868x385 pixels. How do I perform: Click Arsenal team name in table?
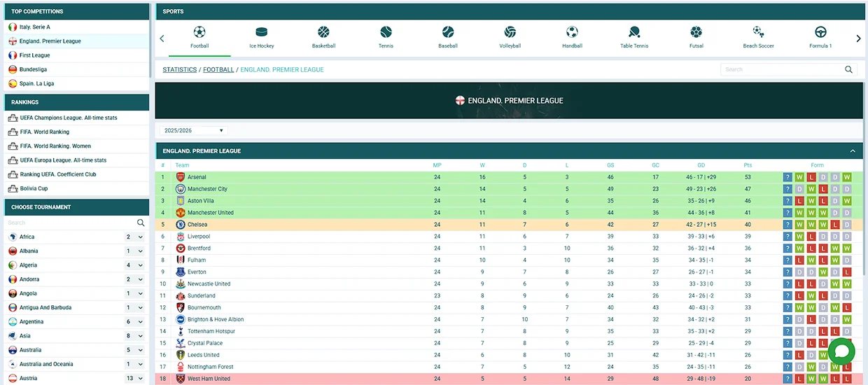(x=197, y=177)
